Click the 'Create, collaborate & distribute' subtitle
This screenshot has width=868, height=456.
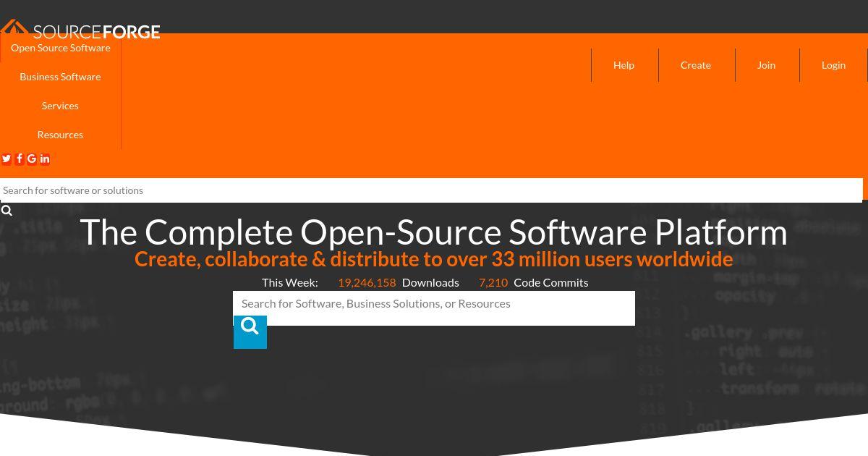point(433,259)
